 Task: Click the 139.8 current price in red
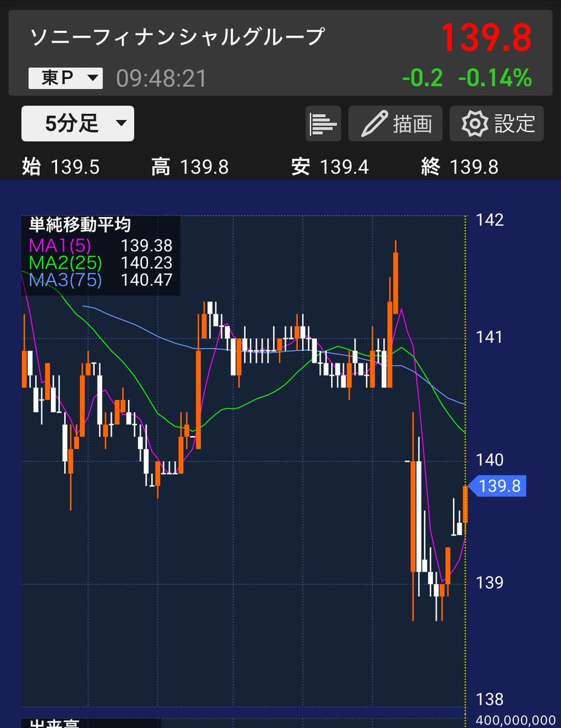tap(486, 38)
